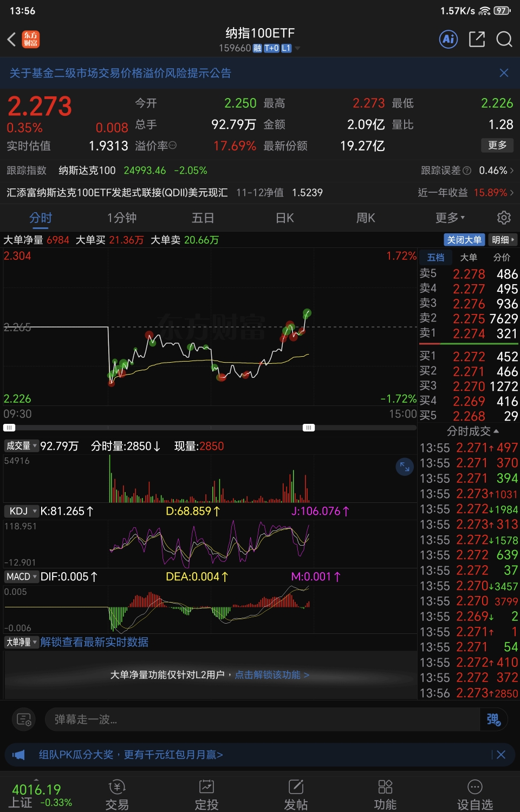Open 关于基金二级市场 risk announcement link

pyautogui.click(x=120, y=73)
